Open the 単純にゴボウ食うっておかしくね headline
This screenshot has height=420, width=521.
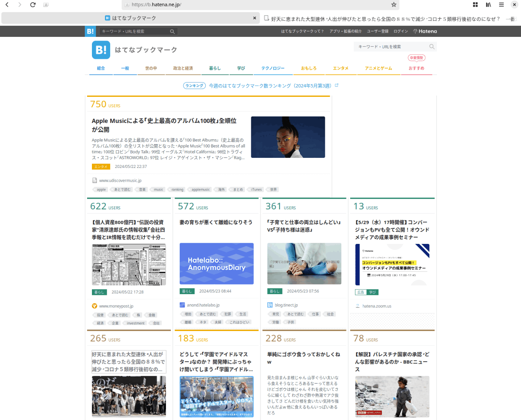(x=304, y=358)
